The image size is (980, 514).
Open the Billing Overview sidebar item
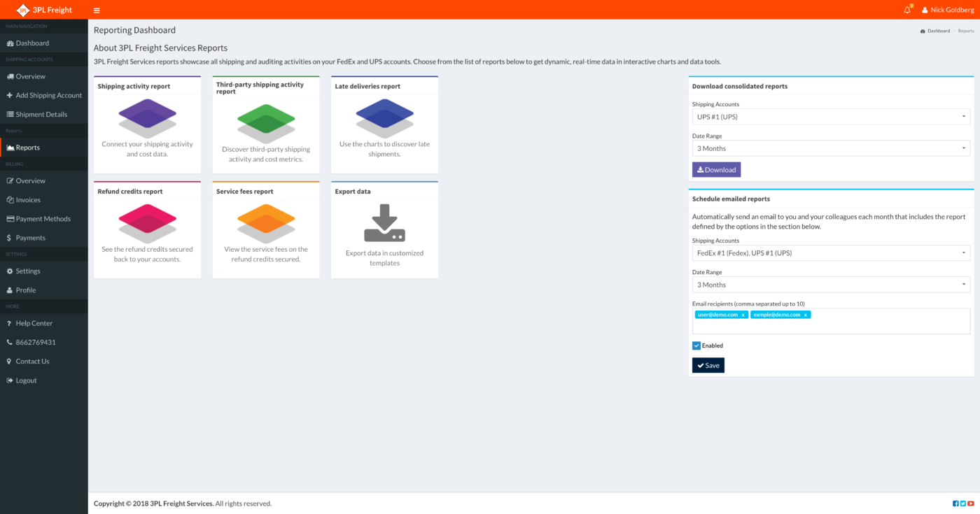pos(44,180)
